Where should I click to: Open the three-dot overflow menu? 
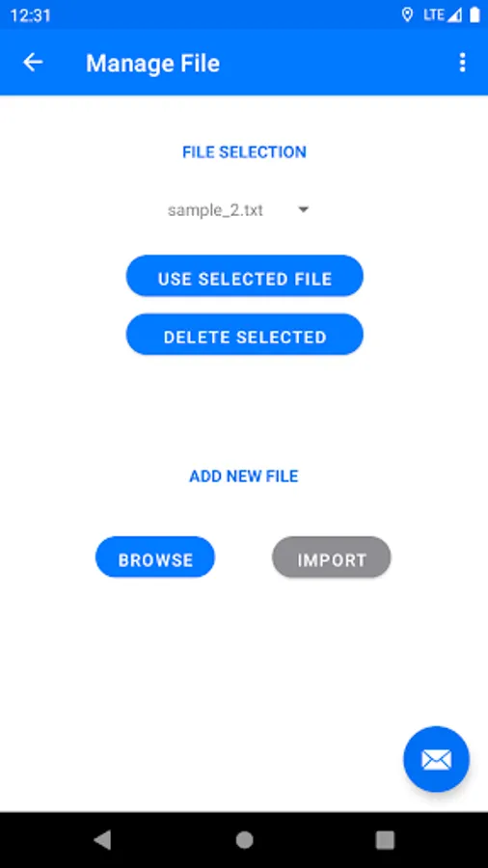[x=463, y=63]
